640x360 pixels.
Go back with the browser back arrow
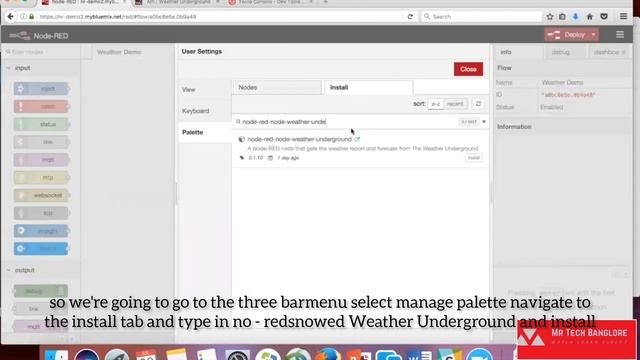click(11, 17)
